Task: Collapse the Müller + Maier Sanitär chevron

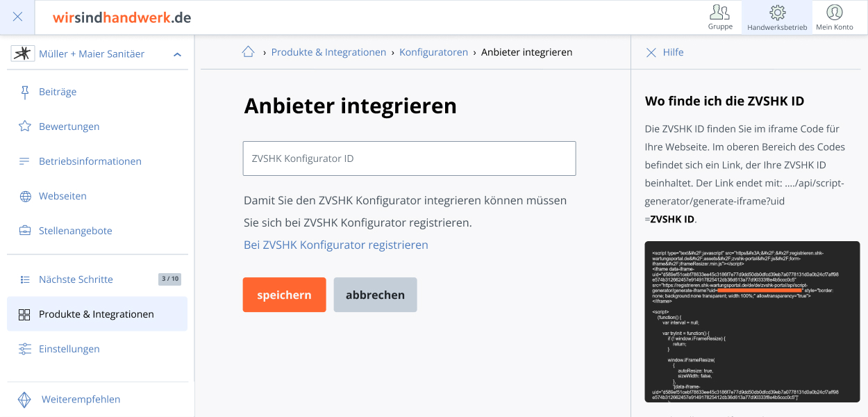Action: pos(177,54)
